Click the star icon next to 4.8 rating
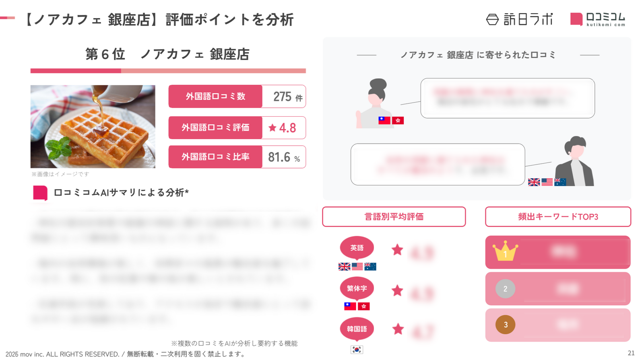Image resolution: width=644 pixels, height=362 pixels. tap(272, 128)
